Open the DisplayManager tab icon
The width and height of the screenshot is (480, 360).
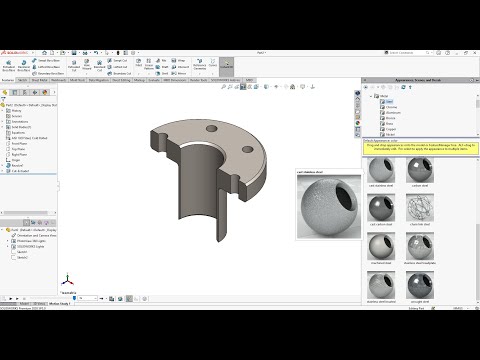(x=45, y=92)
